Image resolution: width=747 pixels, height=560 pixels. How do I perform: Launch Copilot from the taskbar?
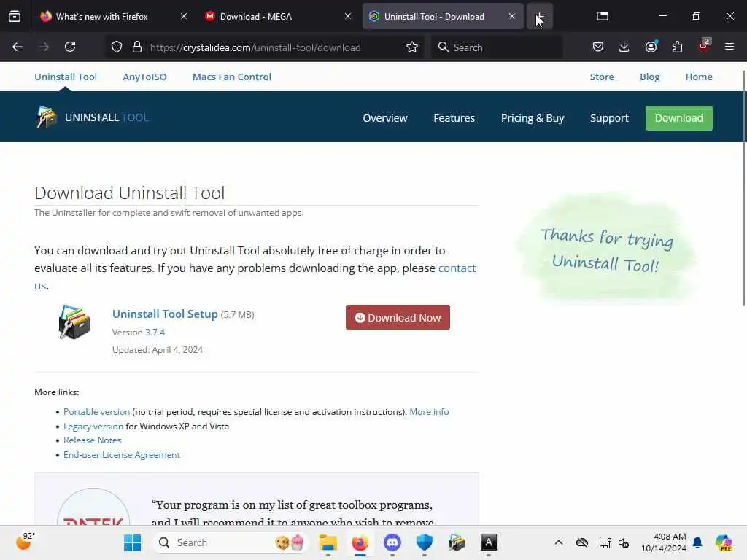pyautogui.click(x=724, y=542)
